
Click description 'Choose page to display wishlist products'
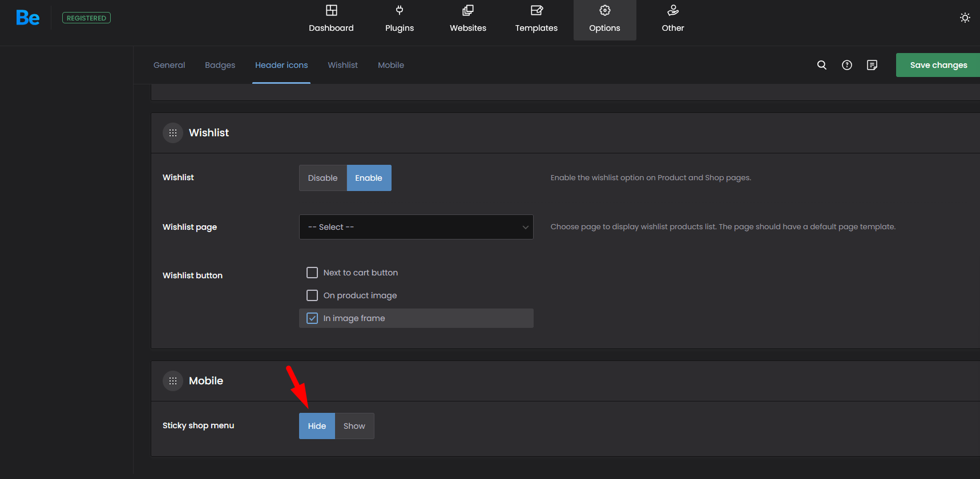click(723, 227)
